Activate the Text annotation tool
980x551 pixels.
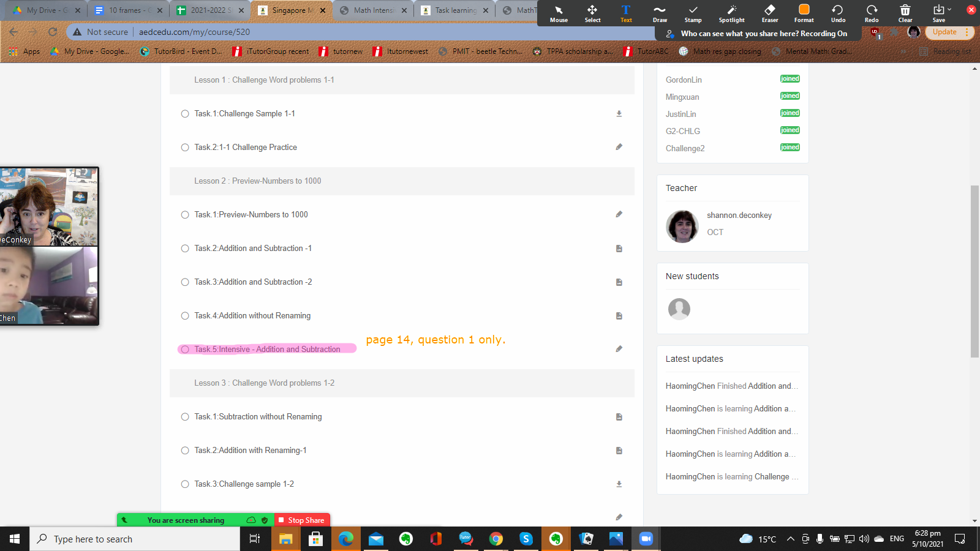626,13
